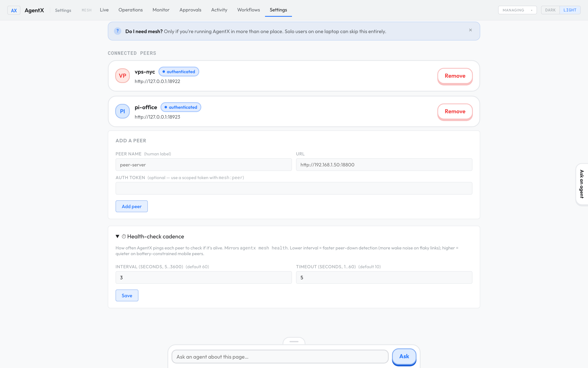Image resolution: width=588 pixels, height=368 pixels.
Task: Click the authenticated badge for pi-office
Action: coord(181,107)
